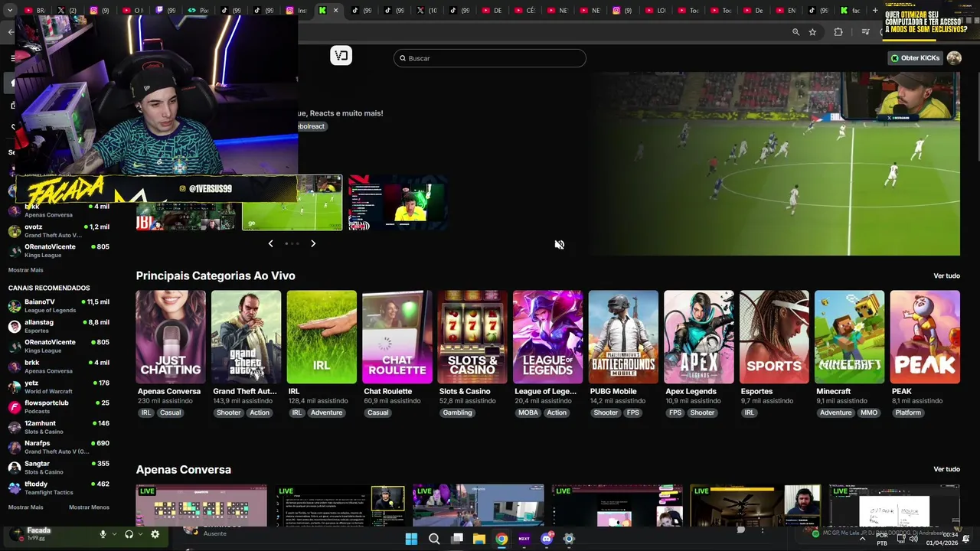This screenshot has height=551, width=980.
Task: Open Task View on the taskbar
Action: click(x=457, y=539)
